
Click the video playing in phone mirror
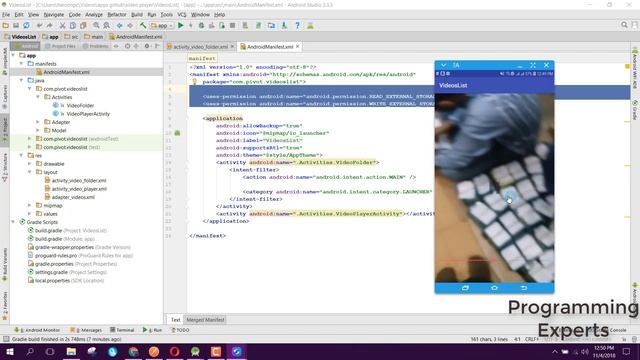click(x=494, y=188)
